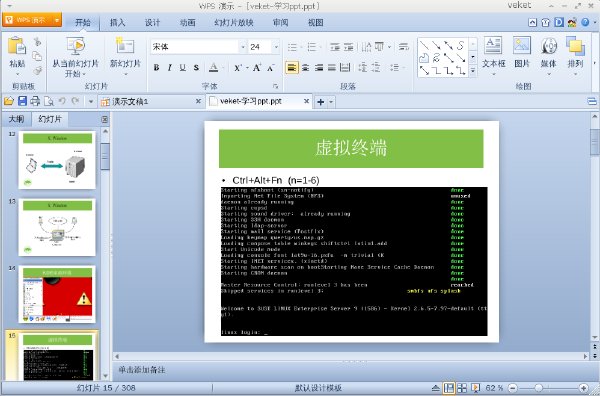Click the Cut scissors icon
This screenshot has height=396, width=600.
pos(37,41)
